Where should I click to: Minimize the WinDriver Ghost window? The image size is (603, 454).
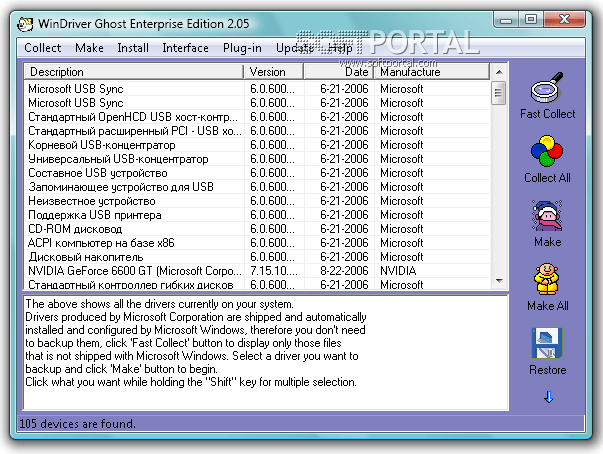pos(506,19)
